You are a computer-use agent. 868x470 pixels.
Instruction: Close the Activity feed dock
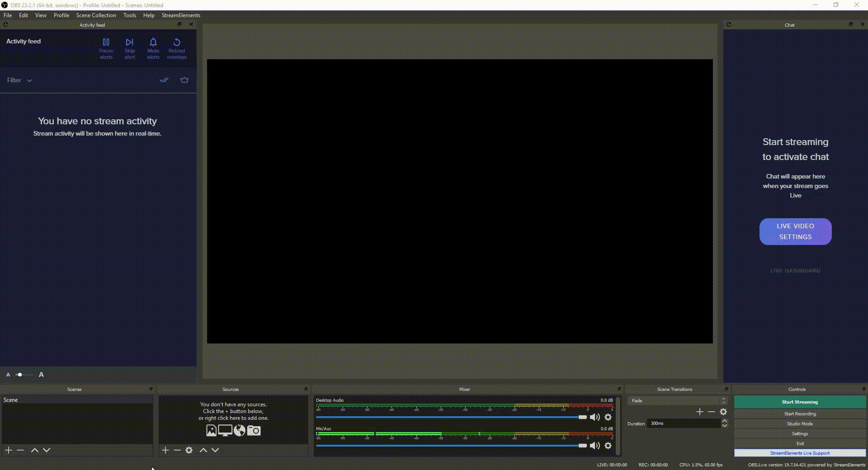[x=191, y=24]
